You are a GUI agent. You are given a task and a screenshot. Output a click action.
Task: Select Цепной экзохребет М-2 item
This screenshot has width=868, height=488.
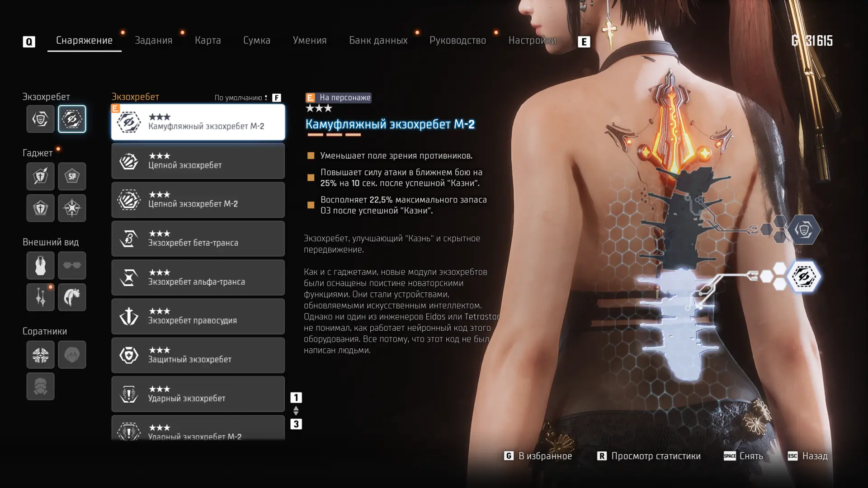tap(198, 200)
